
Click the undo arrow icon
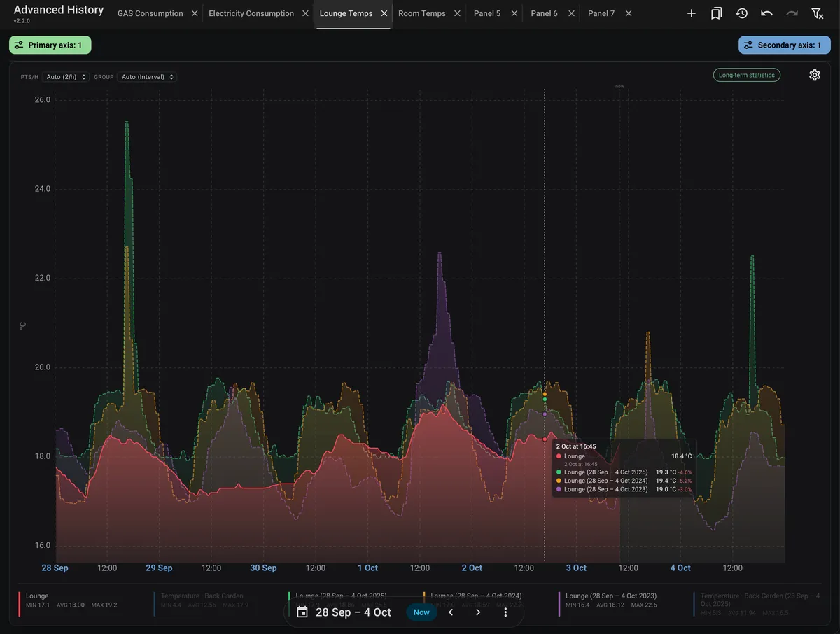766,13
